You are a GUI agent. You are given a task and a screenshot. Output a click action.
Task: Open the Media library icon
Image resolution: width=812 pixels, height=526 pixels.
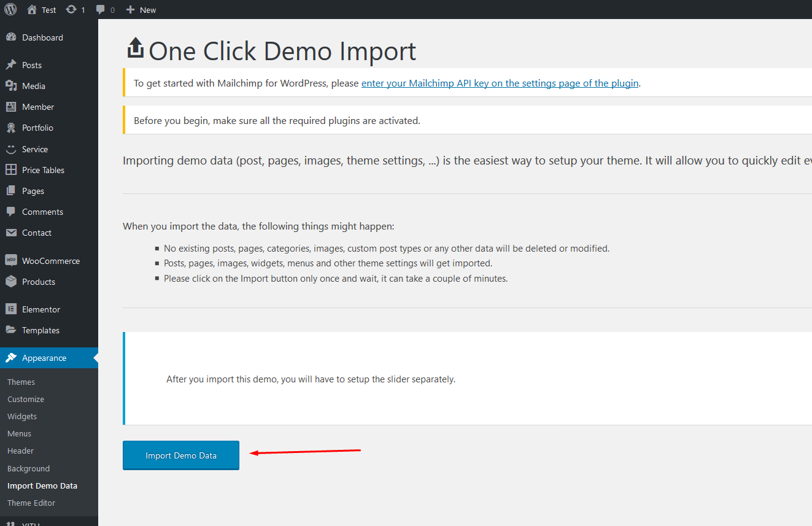coord(11,86)
